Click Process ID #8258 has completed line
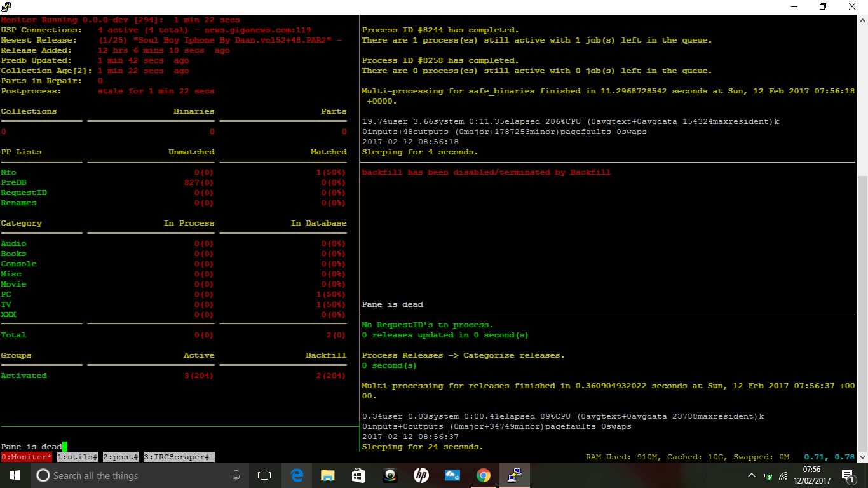 440,60
